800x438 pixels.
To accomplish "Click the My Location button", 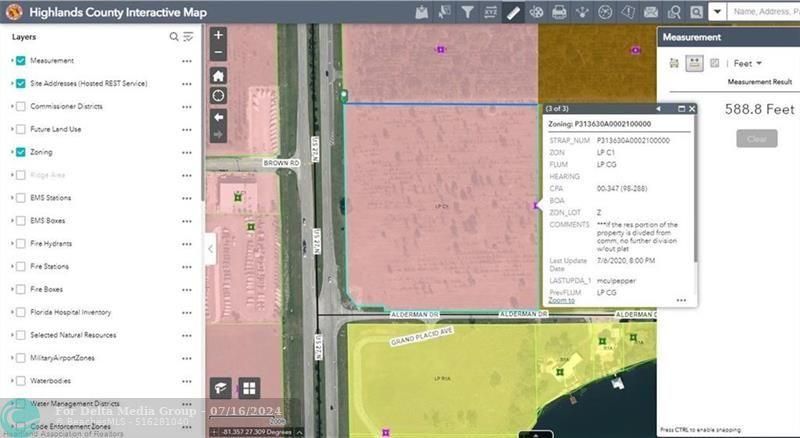I will pos(218,96).
